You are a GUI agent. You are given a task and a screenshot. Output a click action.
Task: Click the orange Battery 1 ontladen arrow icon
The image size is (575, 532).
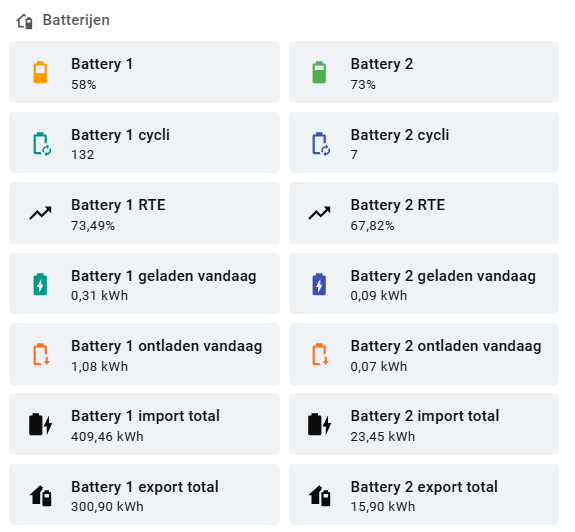41,354
